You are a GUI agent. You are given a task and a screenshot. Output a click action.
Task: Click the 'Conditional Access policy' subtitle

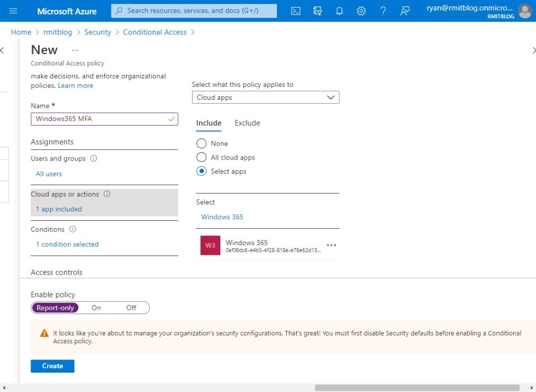(x=68, y=63)
